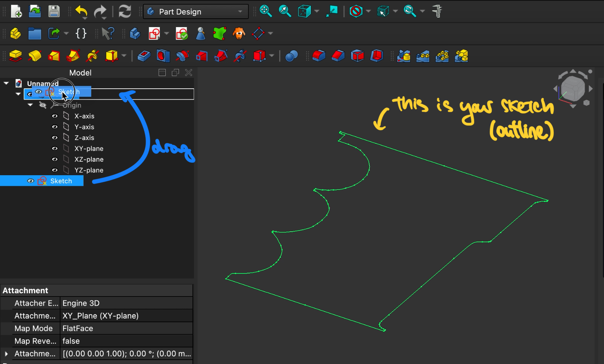Click the Pad (extrude) tool icon

click(x=15, y=56)
